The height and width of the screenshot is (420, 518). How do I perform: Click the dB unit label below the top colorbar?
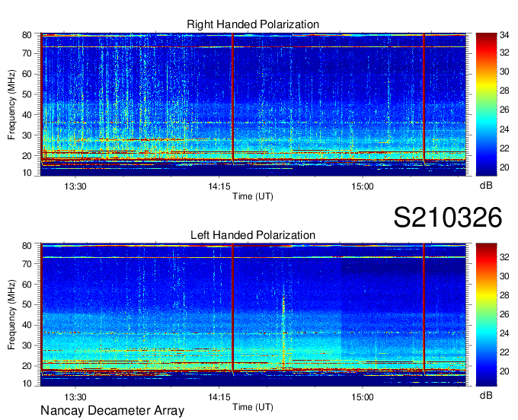click(x=486, y=186)
